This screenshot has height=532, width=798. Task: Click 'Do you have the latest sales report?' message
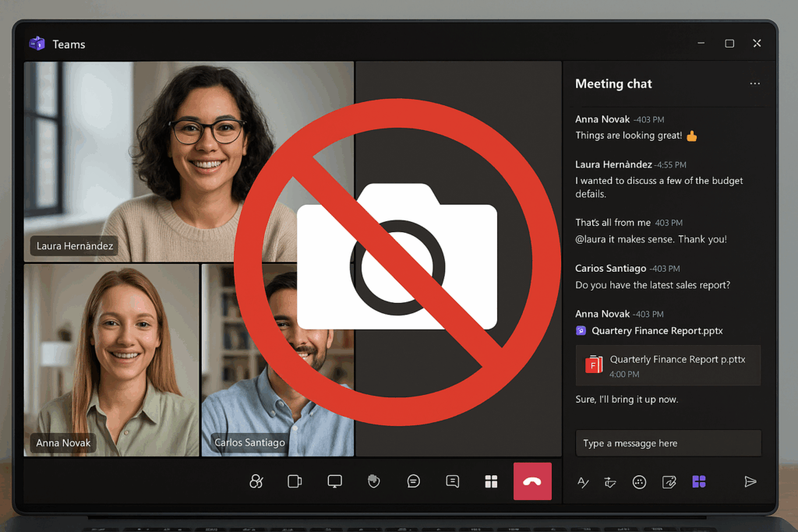click(x=652, y=285)
